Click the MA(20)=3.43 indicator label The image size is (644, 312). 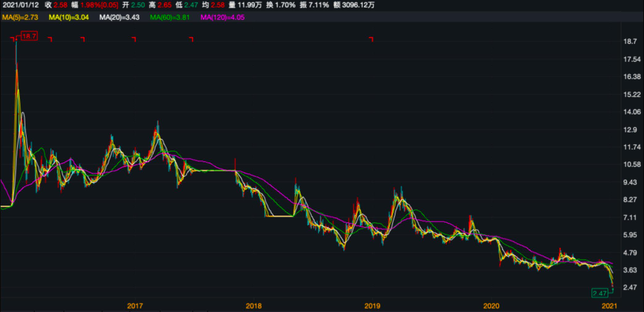click(119, 17)
